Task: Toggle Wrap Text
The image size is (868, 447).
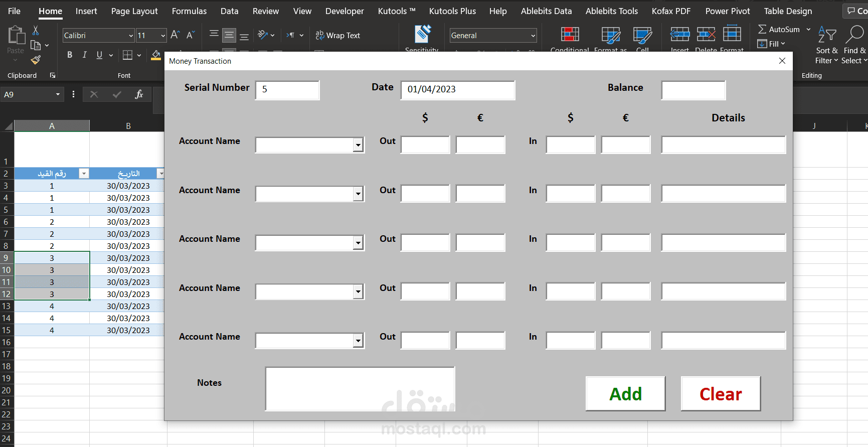Action: (338, 35)
